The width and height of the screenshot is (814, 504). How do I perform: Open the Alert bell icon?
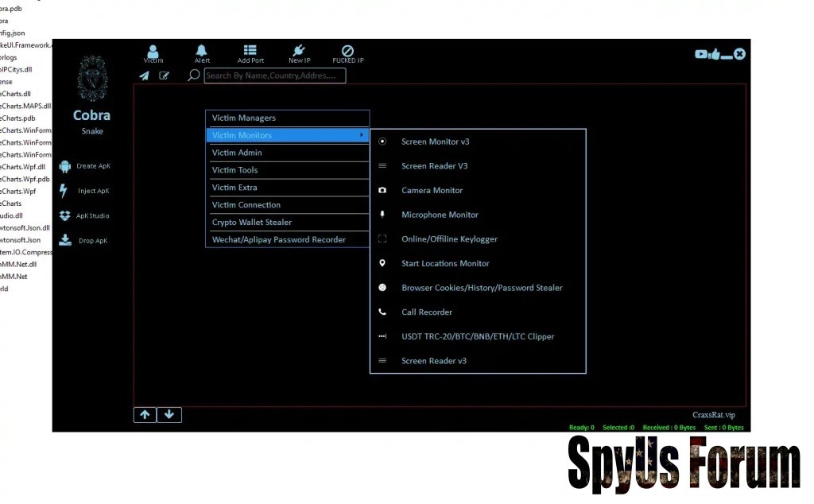click(x=202, y=52)
